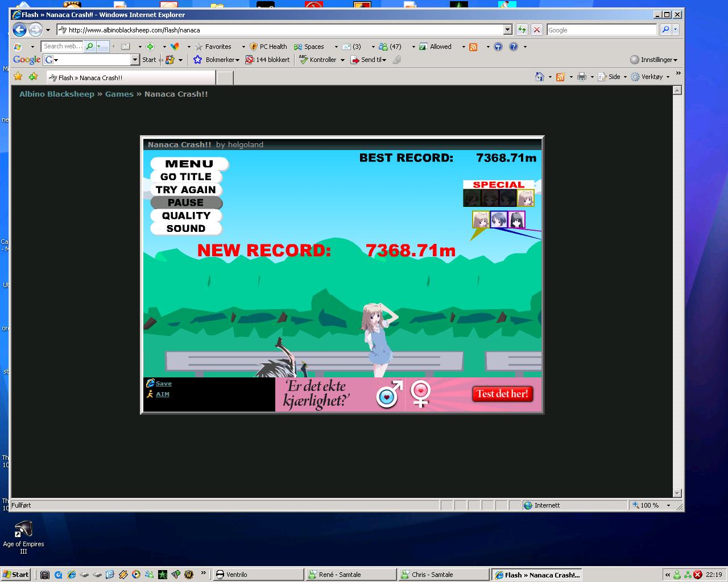Viewport: 728px width, 582px height.
Task: Open René - Samtale in taskbar
Action: pos(350,575)
